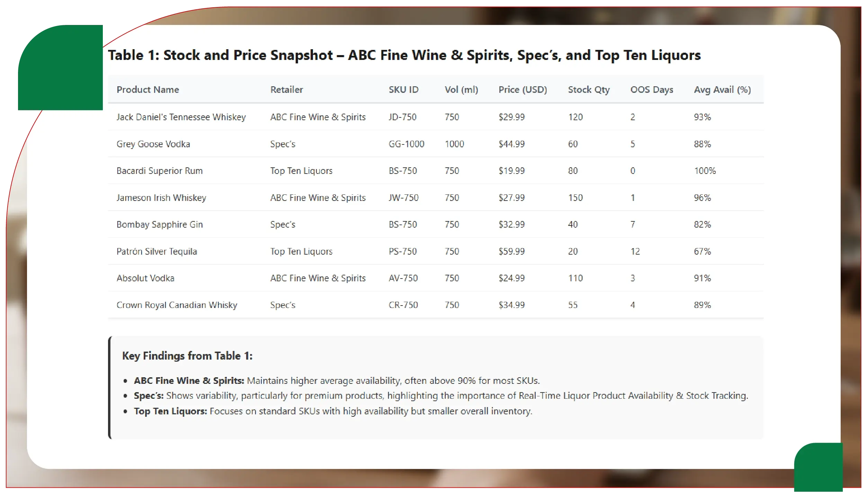Click the Avg Avail (%) column header
This screenshot has height=494, width=868.
pyautogui.click(x=722, y=90)
